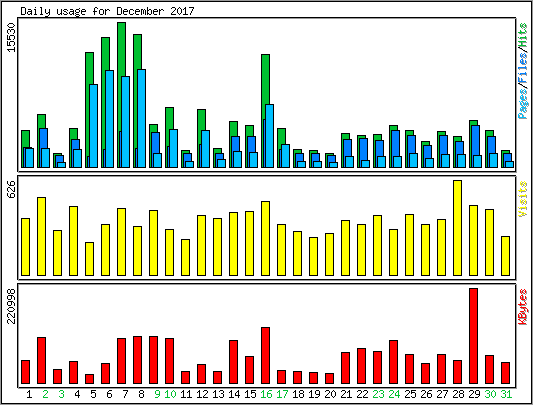This screenshot has height=405, width=533.
Task: Select green day label 30
Action: 490,394
